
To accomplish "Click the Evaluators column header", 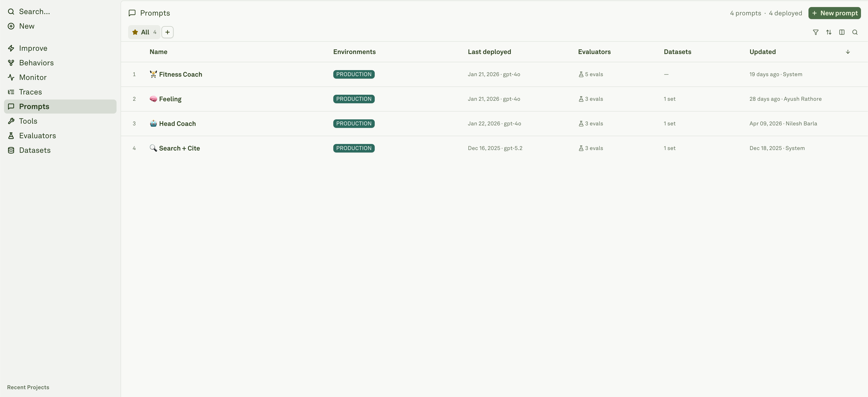I will coord(594,52).
